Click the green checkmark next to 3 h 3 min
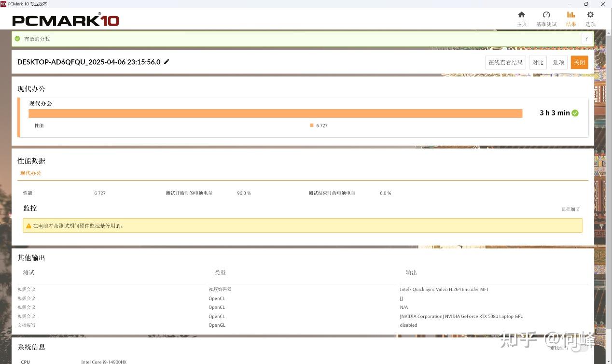The image size is (612, 364). point(574,112)
